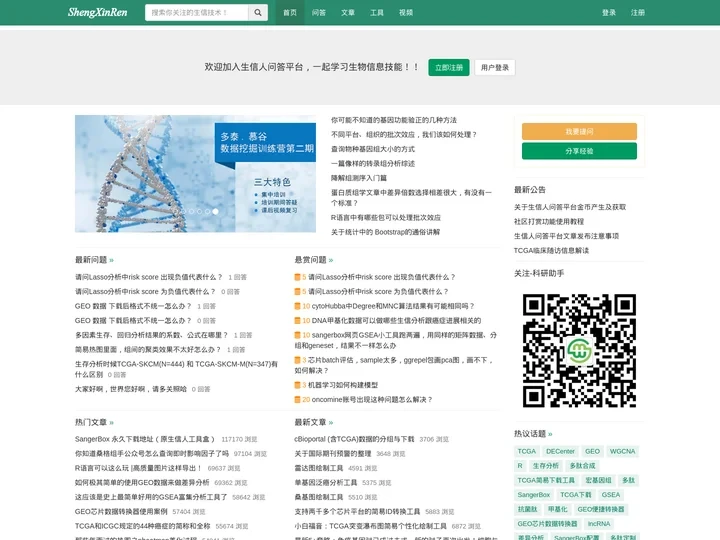Open 关于统计中的 Bootstrap的通俗讲解
This screenshot has width=720, height=540.
pyautogui.click(x=385, y=232)
